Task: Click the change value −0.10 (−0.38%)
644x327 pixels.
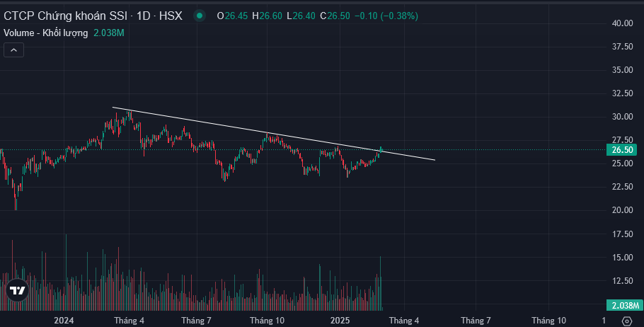Action: [x=386, y=16]
